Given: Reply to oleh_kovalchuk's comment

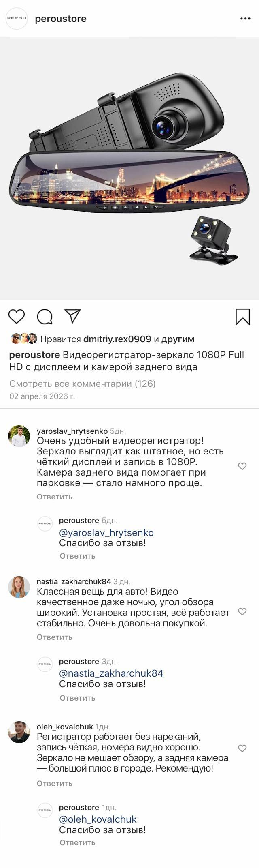Looking at the screenshot, I should [x=54, y=783].
